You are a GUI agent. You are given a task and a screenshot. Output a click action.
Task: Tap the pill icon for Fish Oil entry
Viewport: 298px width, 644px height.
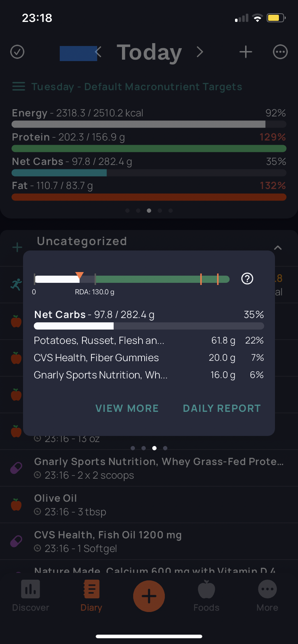16,541
